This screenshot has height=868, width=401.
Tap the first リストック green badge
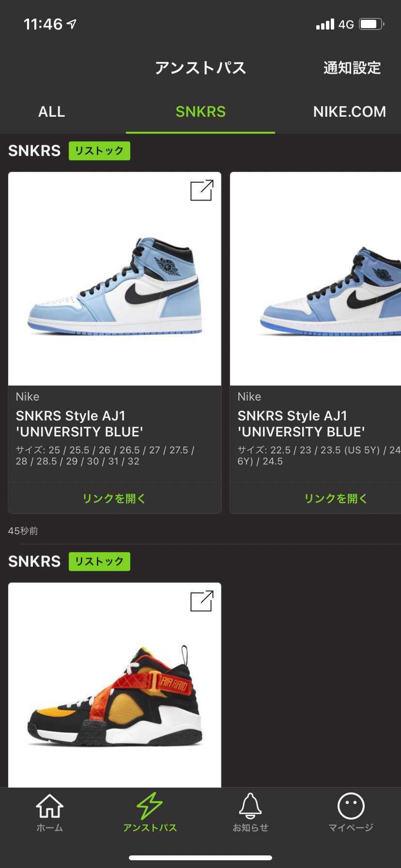[x=99, y=151]
